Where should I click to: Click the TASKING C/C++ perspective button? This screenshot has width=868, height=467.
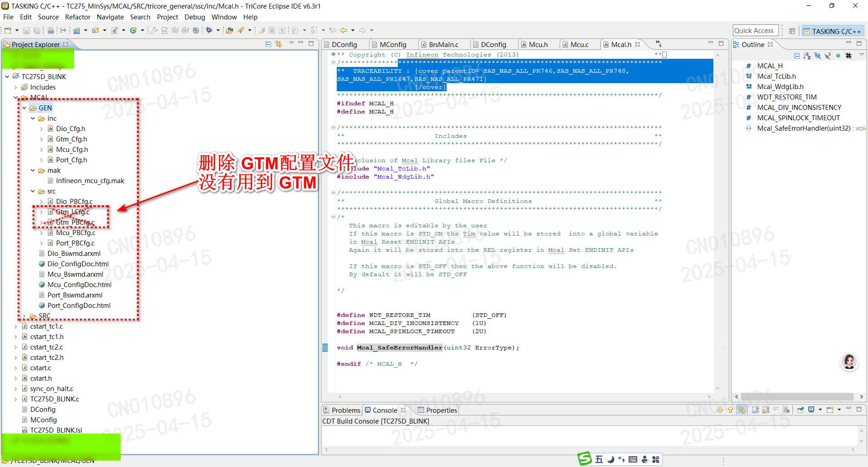832,31
